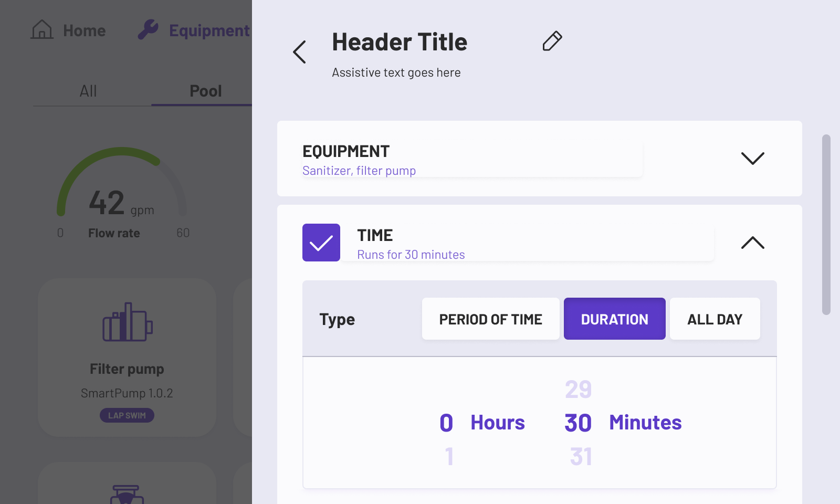
Task: Click the 'Flow rate' label
Action: coord(114,233)
